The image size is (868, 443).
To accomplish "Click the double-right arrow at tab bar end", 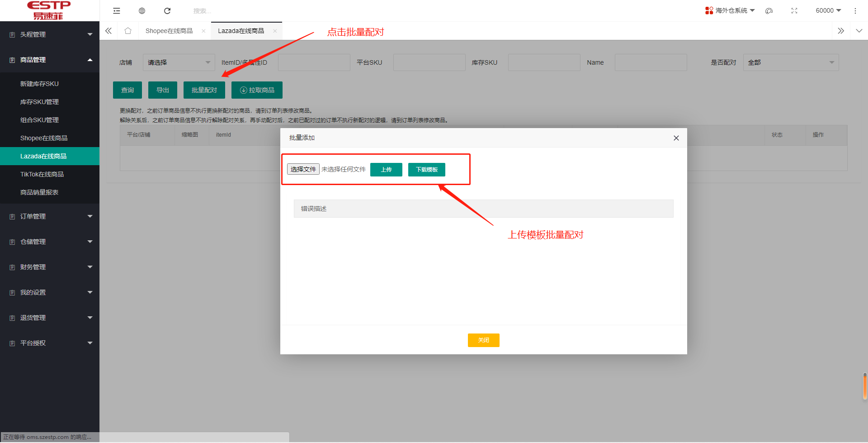I will (x=841, y=30).
